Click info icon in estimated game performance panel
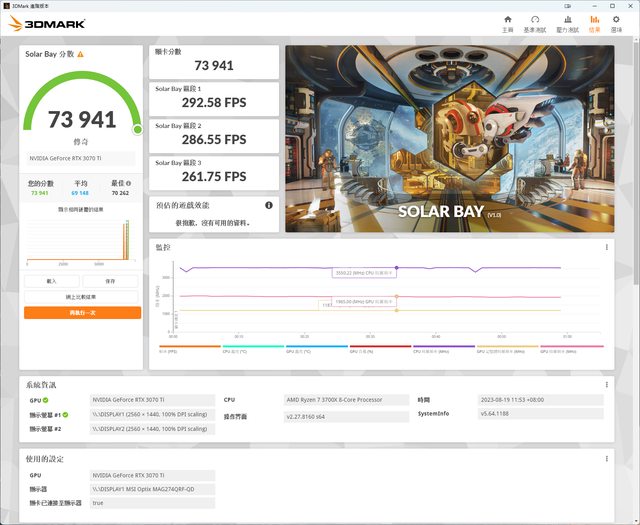The height and width of the screenshot is (525, 640). coord(268,205)
